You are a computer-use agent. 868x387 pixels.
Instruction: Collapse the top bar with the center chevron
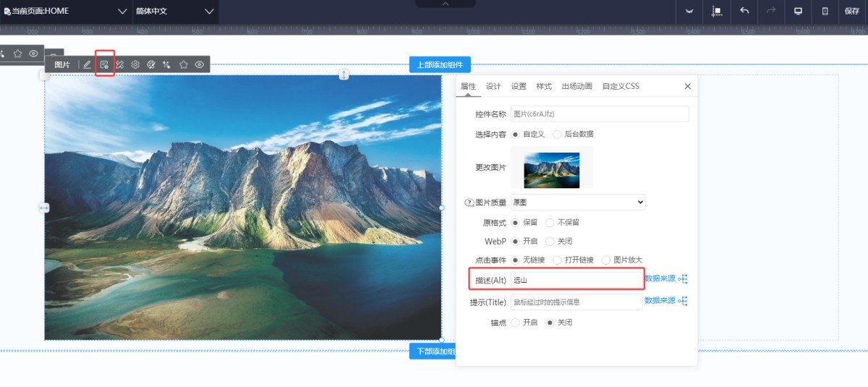(446, 4)
